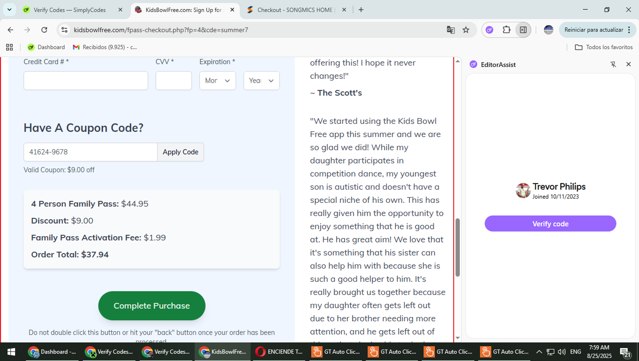Open the expiration Month dropdown

(218, 81)
